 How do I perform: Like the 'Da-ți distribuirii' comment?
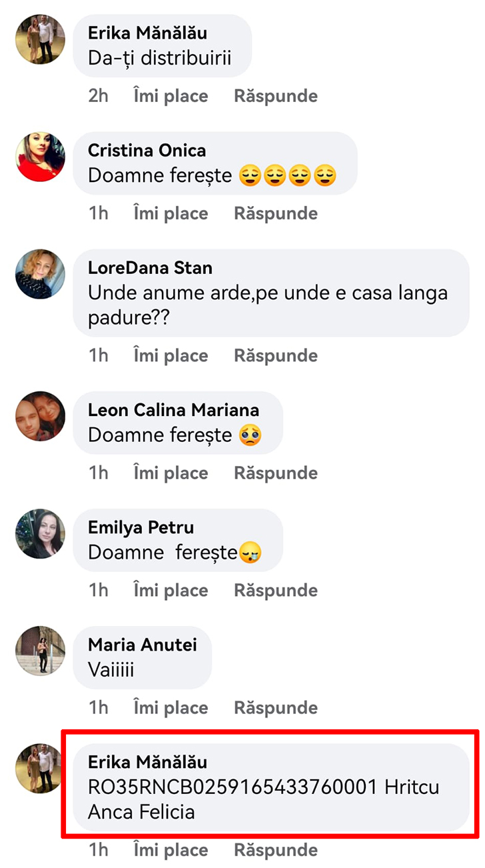[171, 96]
